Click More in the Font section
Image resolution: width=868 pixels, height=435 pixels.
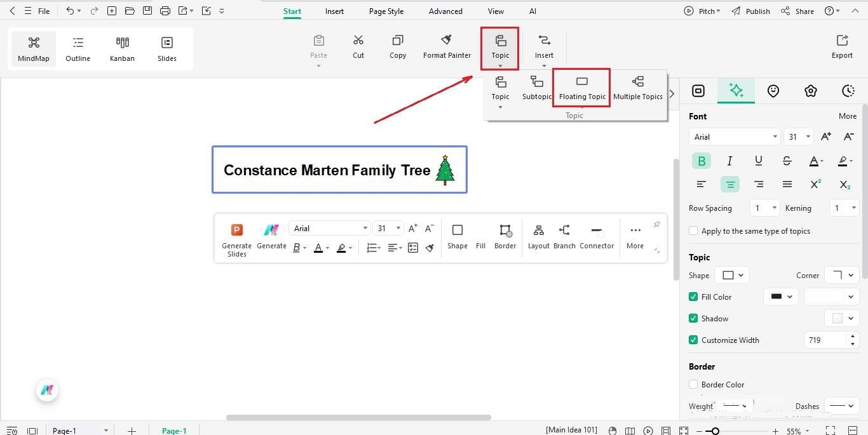click(x=848, y=116)
